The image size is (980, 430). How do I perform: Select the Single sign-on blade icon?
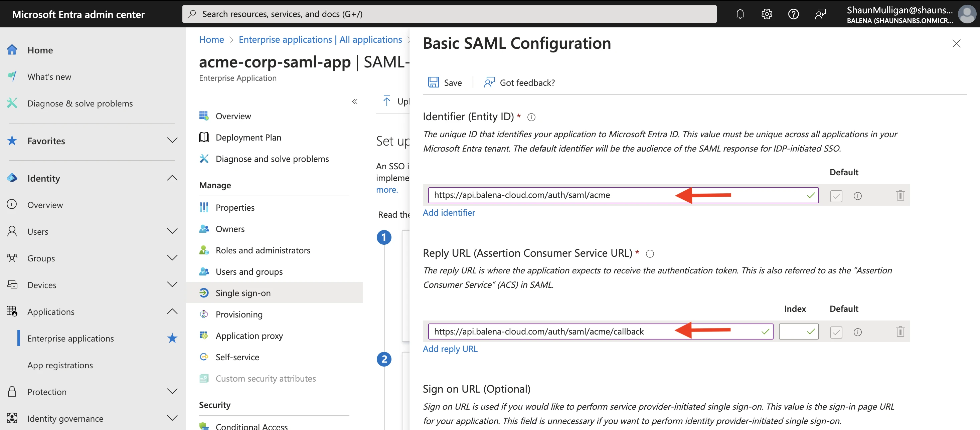click(x=204, y=293)
